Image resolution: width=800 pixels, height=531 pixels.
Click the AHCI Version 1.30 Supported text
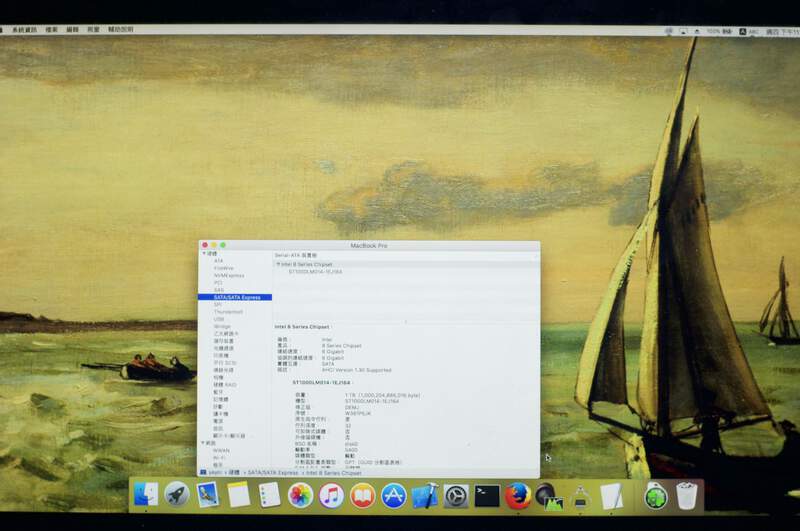357,370
